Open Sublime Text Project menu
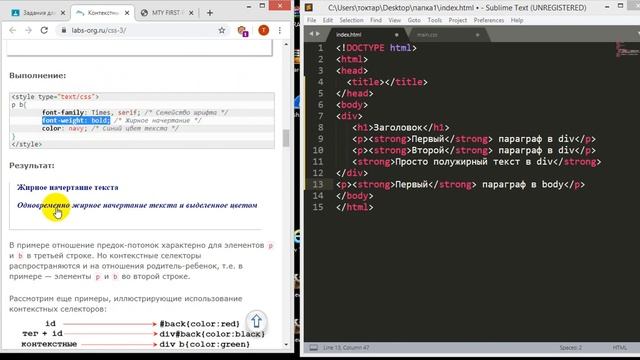The width and height of the screenshot is (640, 360). coord(458,20)
